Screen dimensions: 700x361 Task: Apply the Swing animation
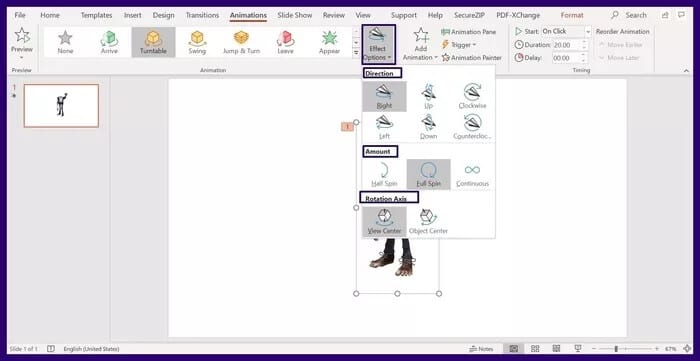pos(197,42)
